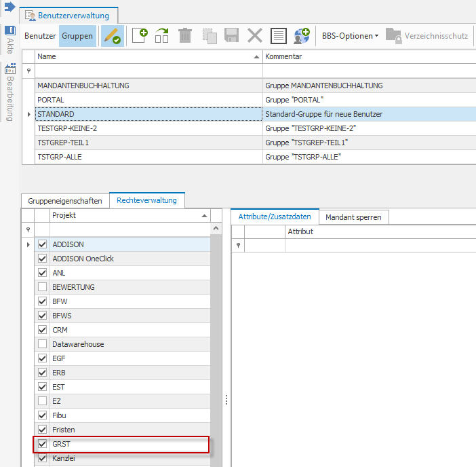Click the Attribut filter input field
Screen dimensions: 476x467
(380, 245)
